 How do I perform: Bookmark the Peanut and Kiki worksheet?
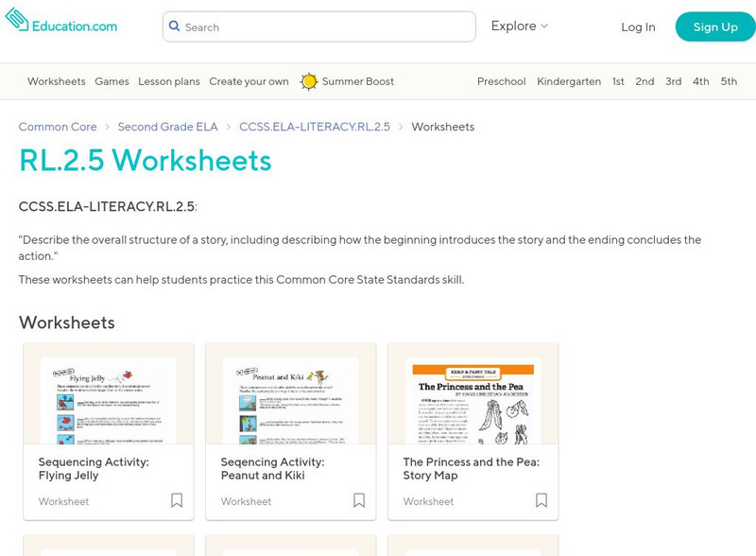pyautogui.click(x=359, y=500)
